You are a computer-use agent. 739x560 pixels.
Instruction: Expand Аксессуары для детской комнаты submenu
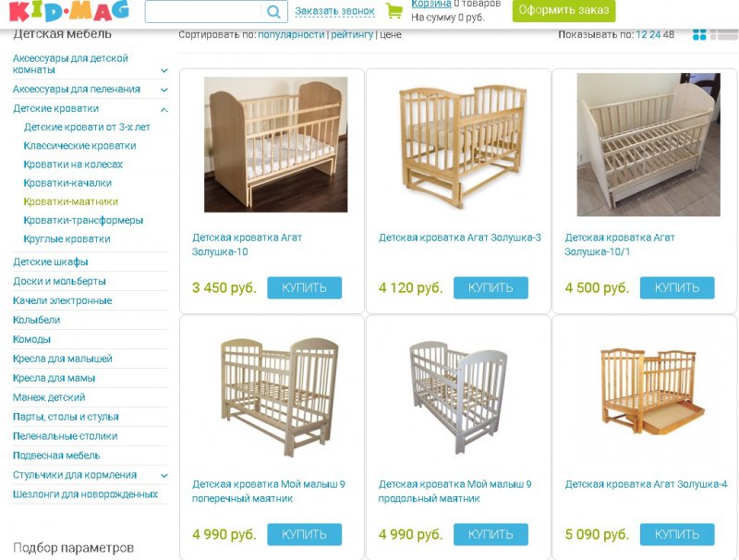(164, 71)
